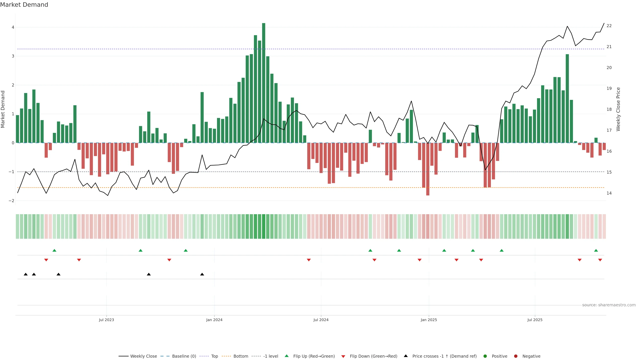Click the Jan 2024 axis label

coord(214,320)
